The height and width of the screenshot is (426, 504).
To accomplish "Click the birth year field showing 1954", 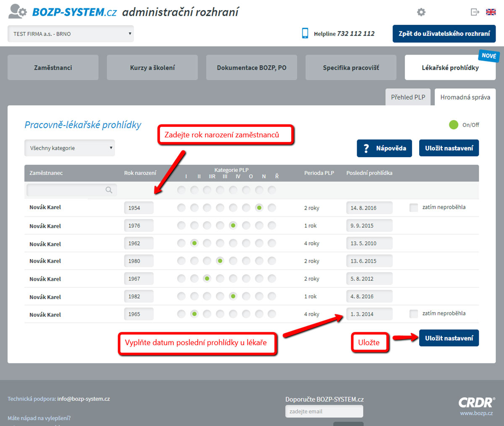I will tap(139, 208).
